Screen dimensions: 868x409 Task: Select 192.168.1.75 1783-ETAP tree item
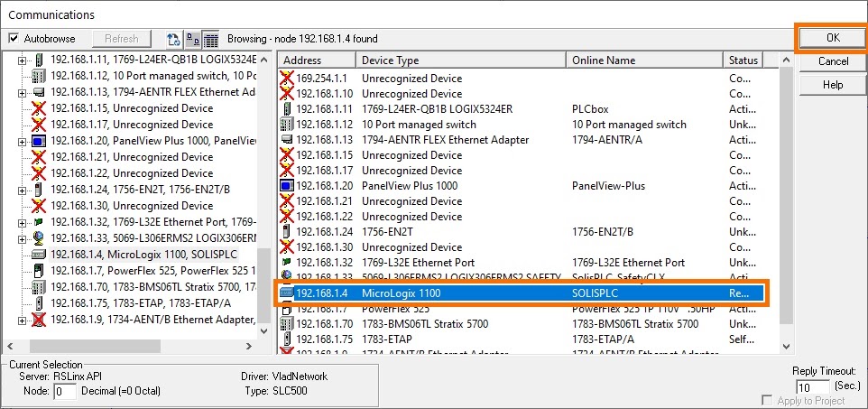(141, 303)
